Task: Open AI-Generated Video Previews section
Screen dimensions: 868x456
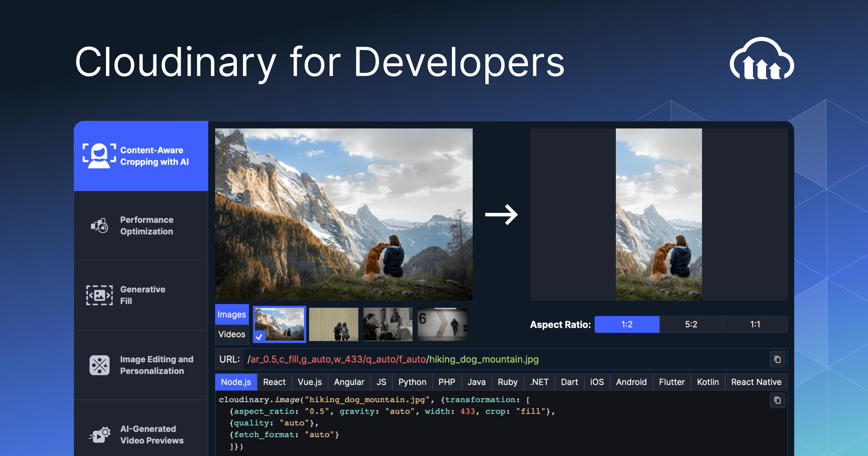Action: click(x=141, y=429)
